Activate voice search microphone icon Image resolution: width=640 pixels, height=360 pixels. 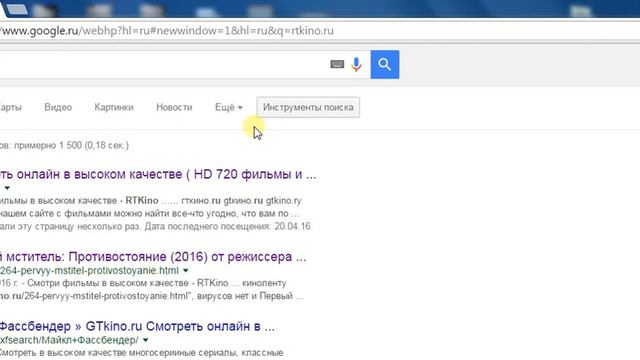[356, 64]
